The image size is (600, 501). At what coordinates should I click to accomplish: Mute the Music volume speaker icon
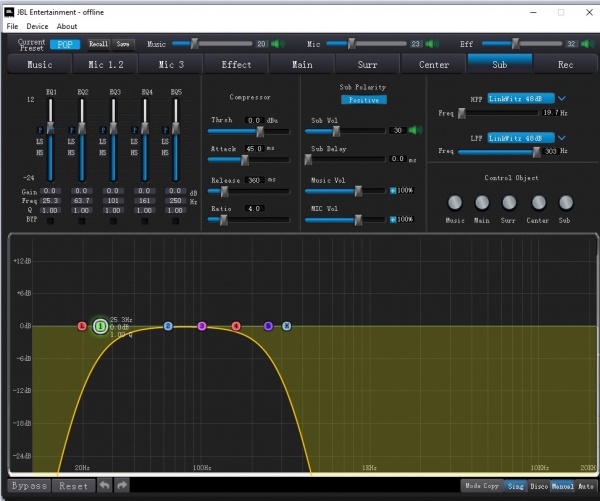click(x=277, y=44)
